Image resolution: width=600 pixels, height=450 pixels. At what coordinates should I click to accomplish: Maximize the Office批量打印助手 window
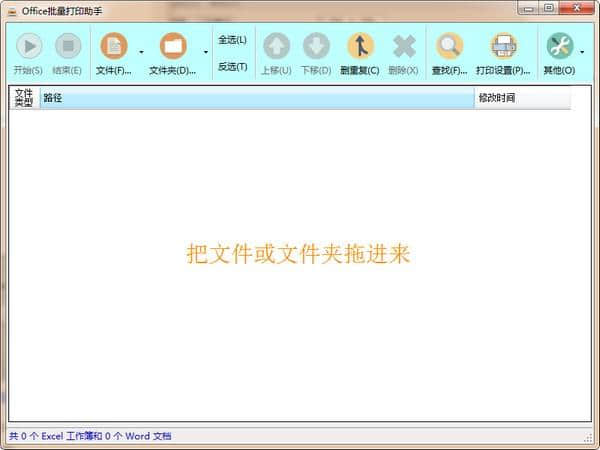pyautogui.click(x=549, y=8)
